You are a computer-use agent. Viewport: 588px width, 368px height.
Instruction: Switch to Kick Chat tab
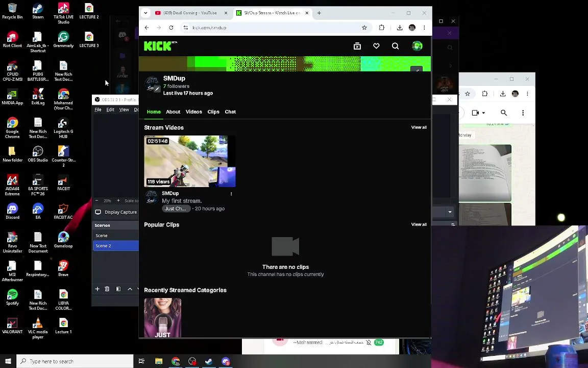pyautogui.click(x=230, y=112)
